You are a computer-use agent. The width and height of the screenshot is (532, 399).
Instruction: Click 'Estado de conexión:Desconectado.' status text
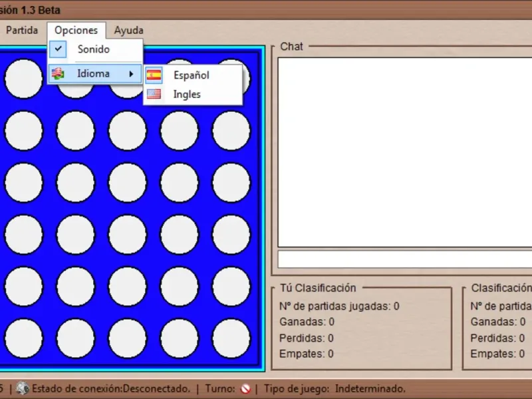click(x=111, y=388)
